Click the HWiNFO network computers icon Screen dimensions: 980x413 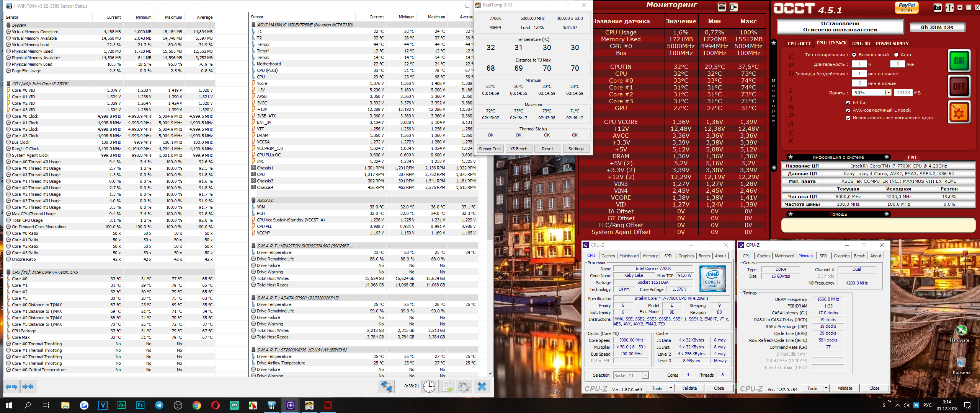click(x=386, y=387)
